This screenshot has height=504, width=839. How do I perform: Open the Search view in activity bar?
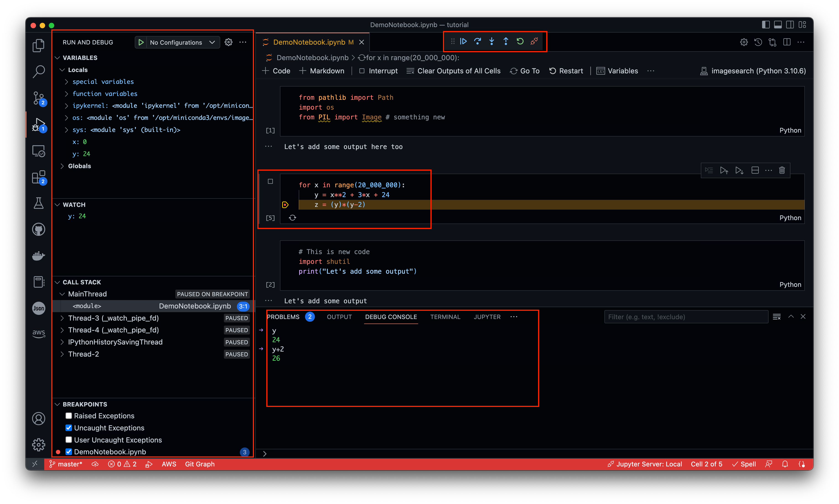[x=38, y=72]
